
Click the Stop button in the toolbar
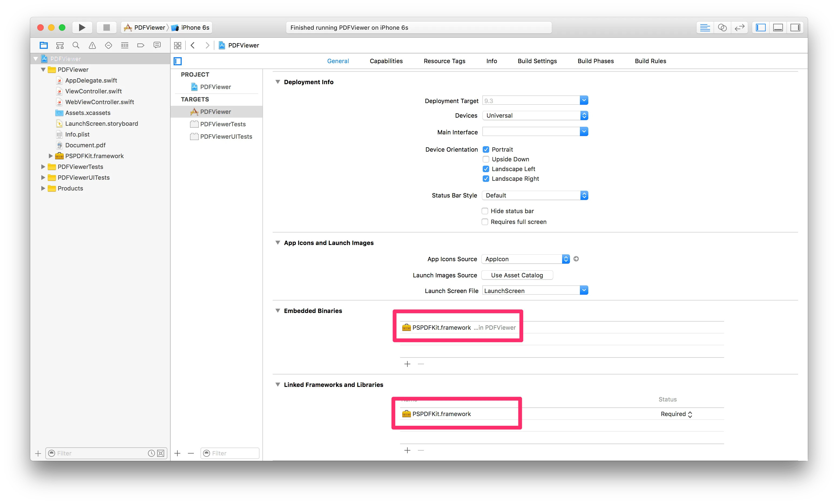106,28
